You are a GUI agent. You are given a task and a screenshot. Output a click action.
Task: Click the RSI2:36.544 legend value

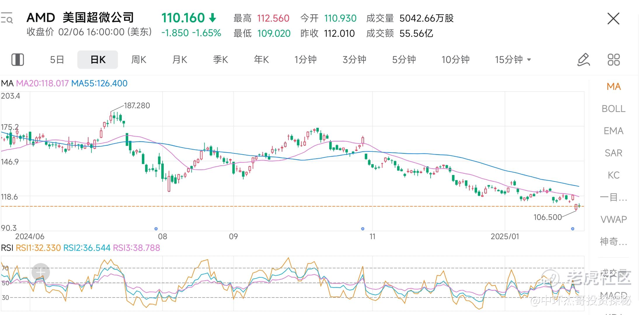87,248
